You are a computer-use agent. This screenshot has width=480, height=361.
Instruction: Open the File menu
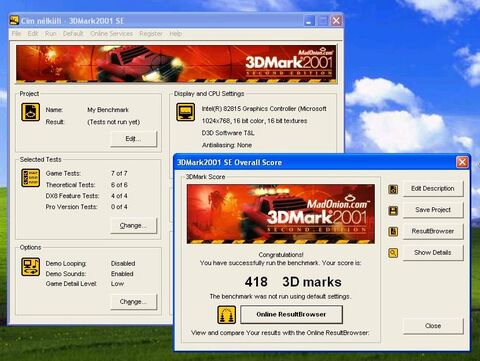point(16,34)
